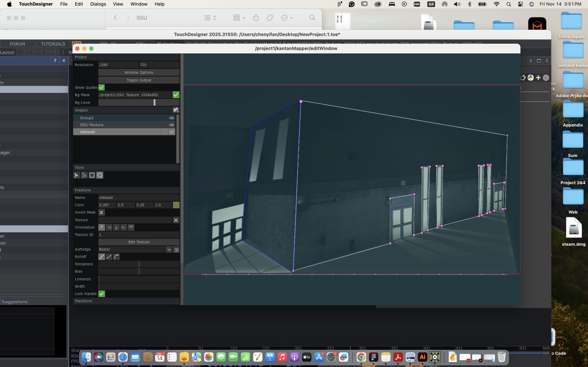Click the Edit Texture button
Viewport: 588px width, 367px height.
[139, 242]
